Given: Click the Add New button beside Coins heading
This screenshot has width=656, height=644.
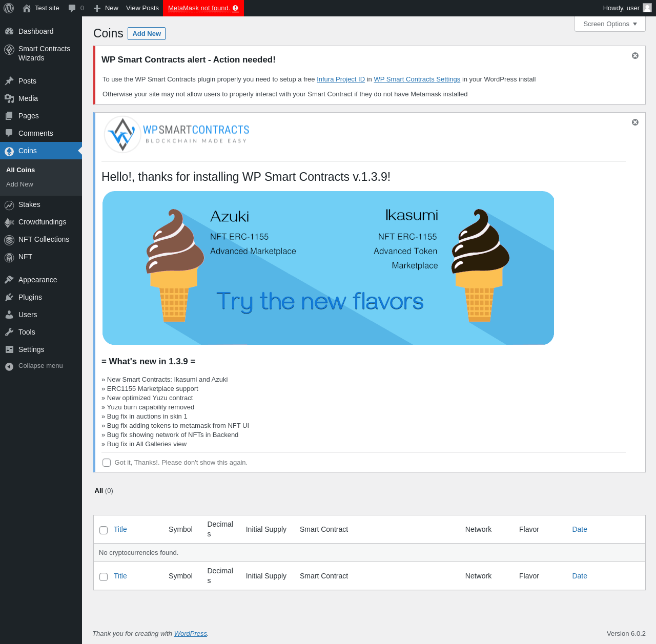Looking at the screenshot, I should click(147, 33).
